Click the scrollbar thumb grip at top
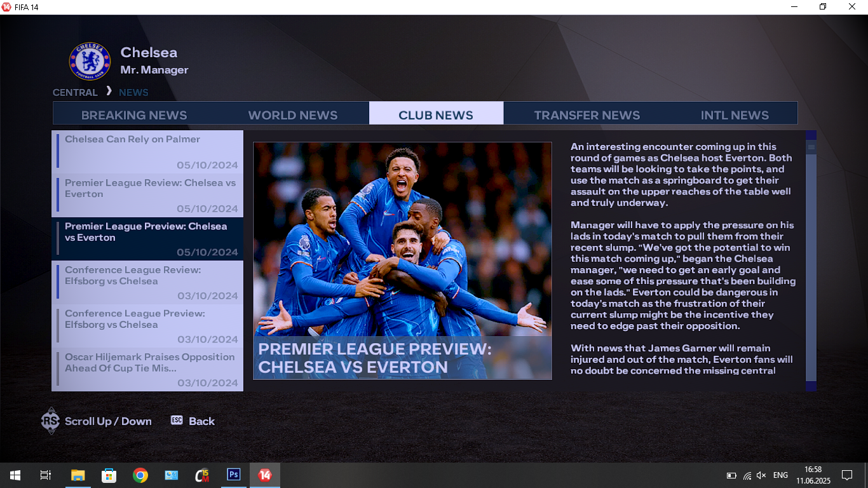Screen dimensions: 868x488 click(x=811, y=147)
